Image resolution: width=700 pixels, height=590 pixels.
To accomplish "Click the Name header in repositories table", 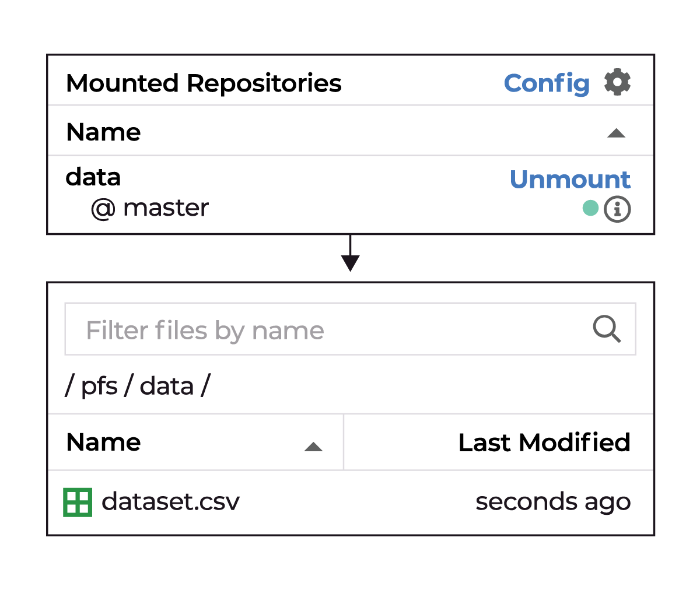I will click(x=103, y=132).
